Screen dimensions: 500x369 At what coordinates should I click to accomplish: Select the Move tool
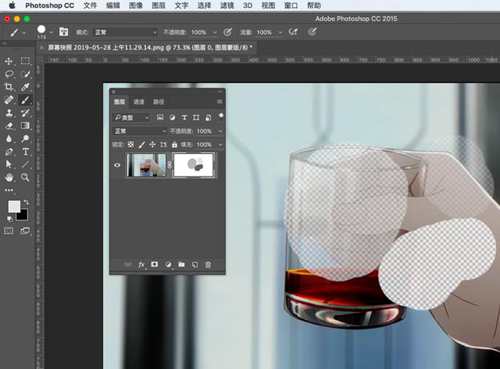tap(9, 61)
